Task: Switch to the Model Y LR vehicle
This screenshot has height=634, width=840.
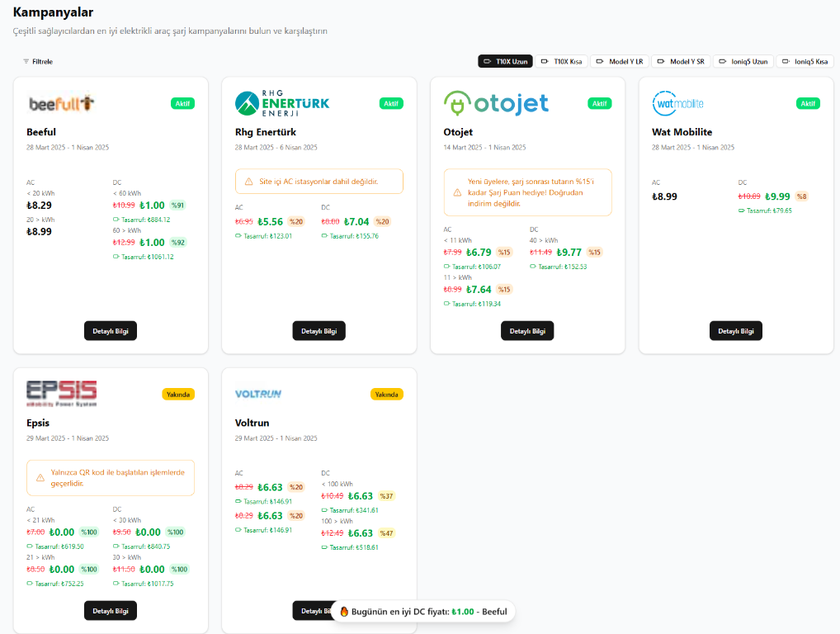Action: [620, 61]
